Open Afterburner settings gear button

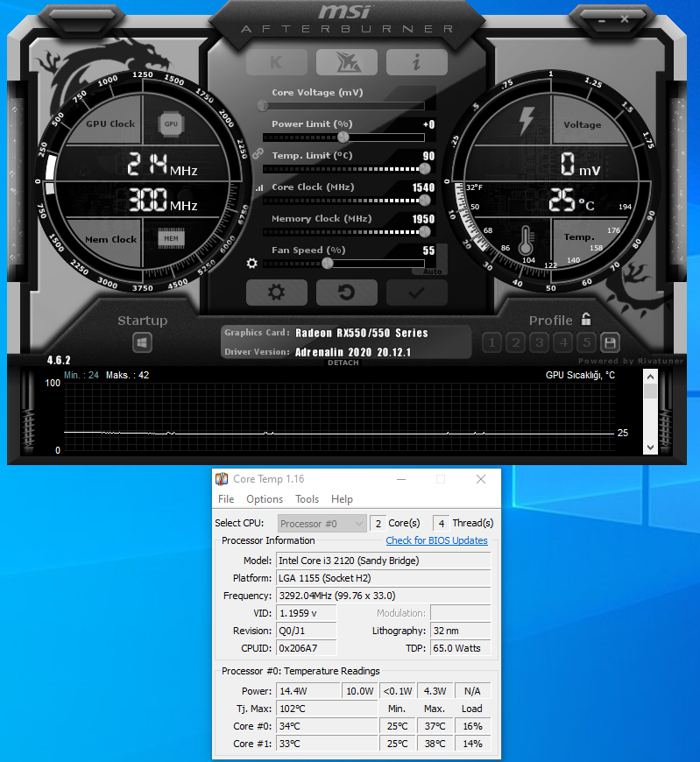click(x=277, y=293)
